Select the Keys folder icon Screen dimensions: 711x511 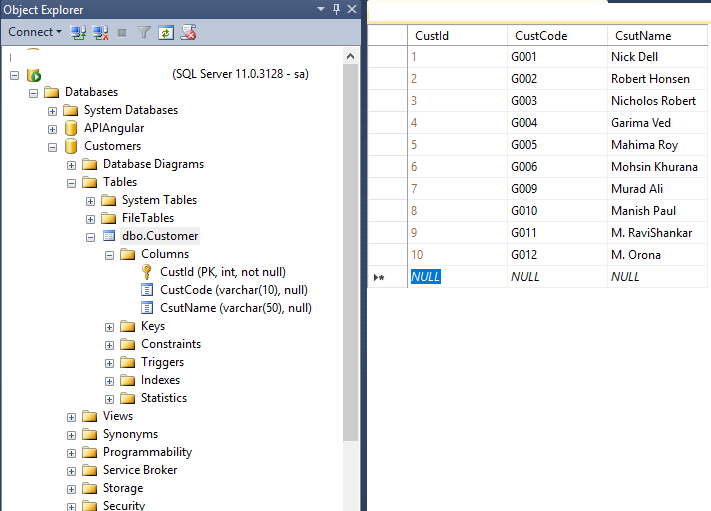tap(128, 326)
